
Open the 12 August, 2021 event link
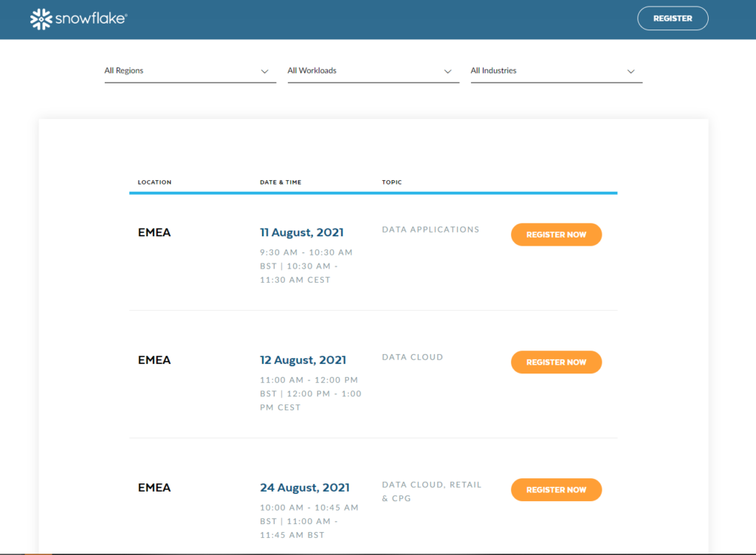tap(303, 360)
